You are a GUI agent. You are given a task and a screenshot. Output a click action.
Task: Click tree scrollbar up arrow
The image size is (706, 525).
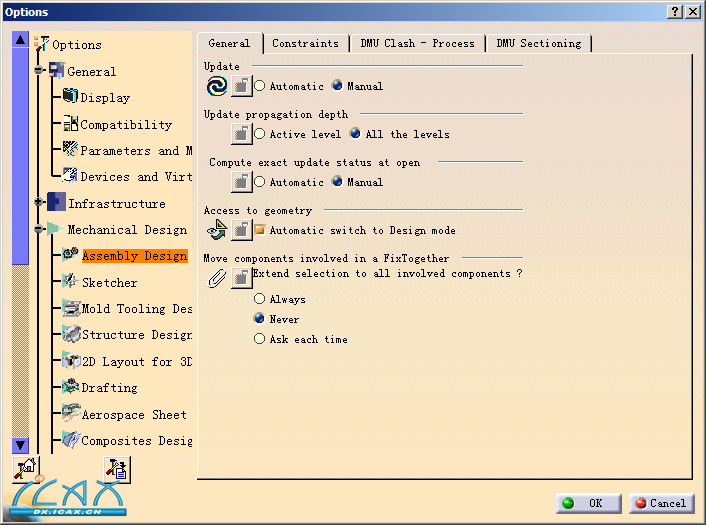pyautogui.click(x=20, y=40)
